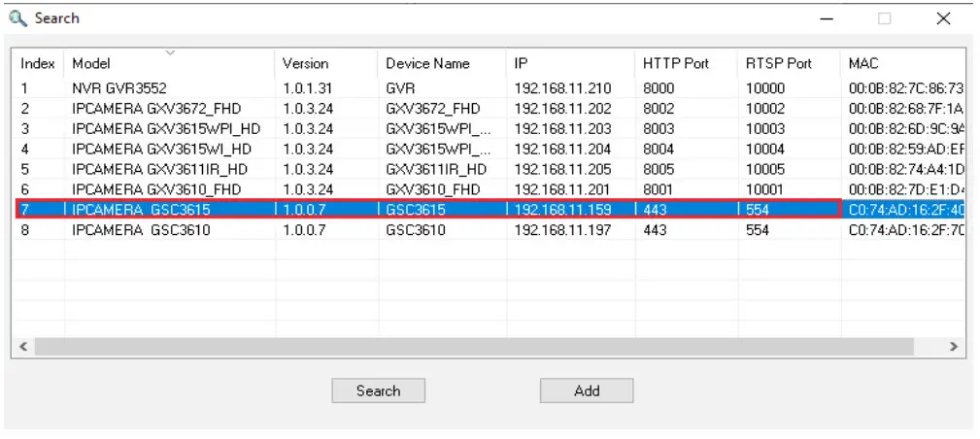Click RTSP port cell 10001
This screenshot has width=980, height=439.
pos(765,188)
